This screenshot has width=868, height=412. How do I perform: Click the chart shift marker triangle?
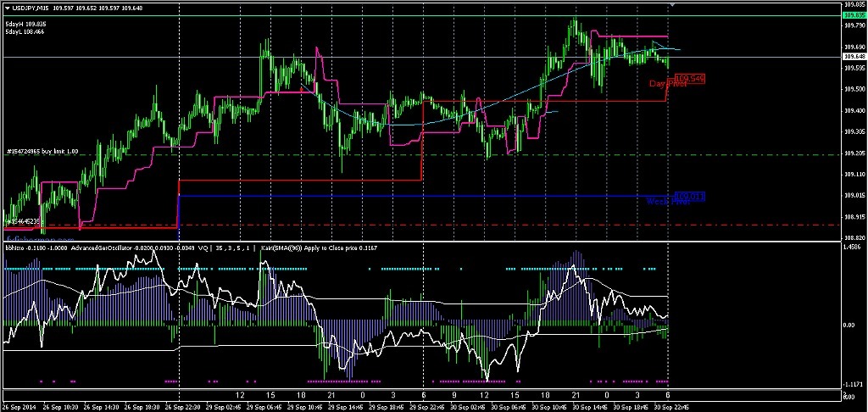click(x=672, y=6)
